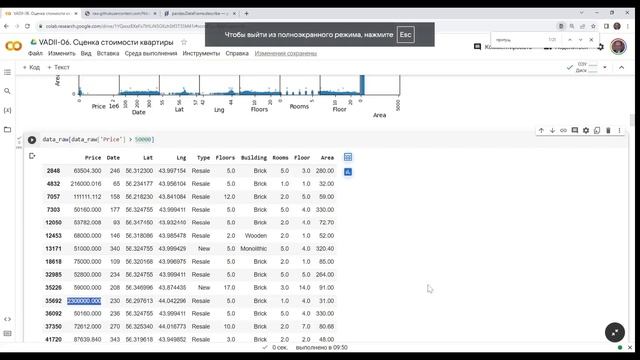Delete the cell with trash icon
This screenshot has height=360, width=640.
608,130
